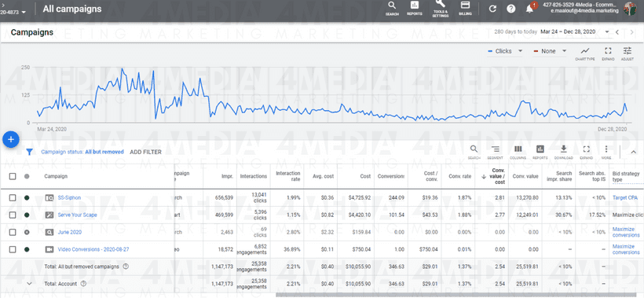644x298 pixels.
Task: Open June 2020 Maximize conversions link
Action: click(626, 232)
